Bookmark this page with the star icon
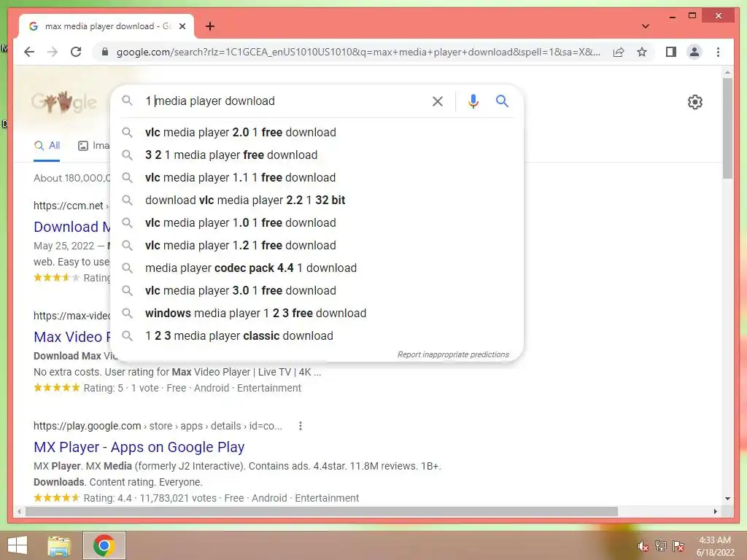 pyautogui.click(x=642, y=52)
